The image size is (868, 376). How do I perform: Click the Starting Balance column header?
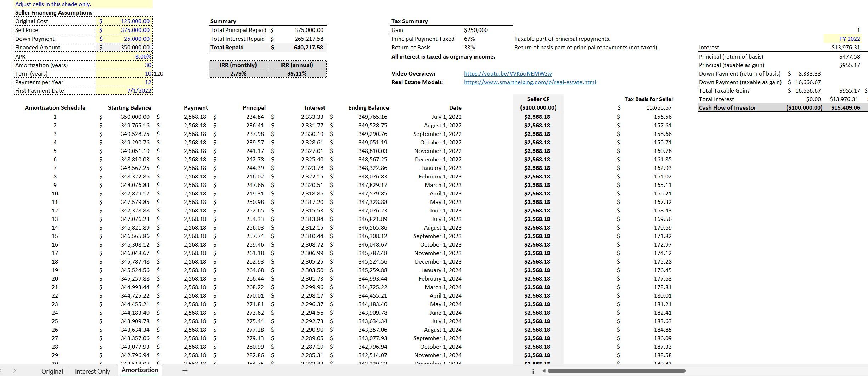click(129, 107)
